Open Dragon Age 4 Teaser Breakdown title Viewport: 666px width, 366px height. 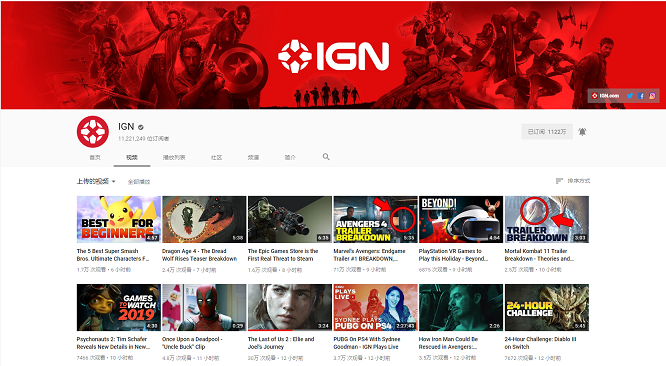pos(199,255)
